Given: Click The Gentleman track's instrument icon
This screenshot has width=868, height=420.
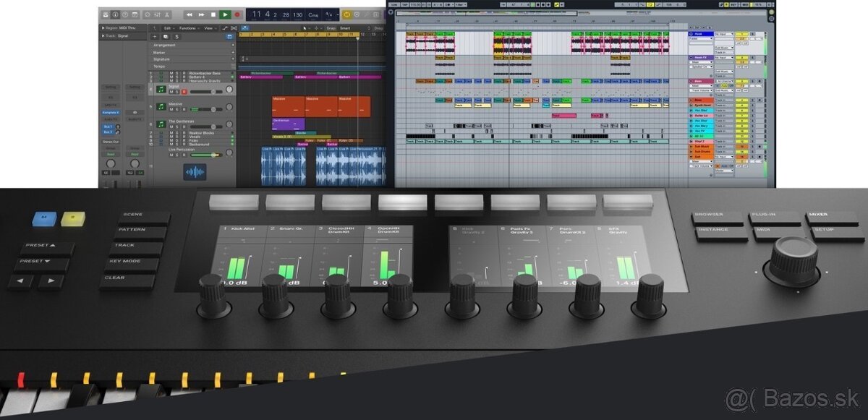Looking at the screenshot, I should coord(161,124).
